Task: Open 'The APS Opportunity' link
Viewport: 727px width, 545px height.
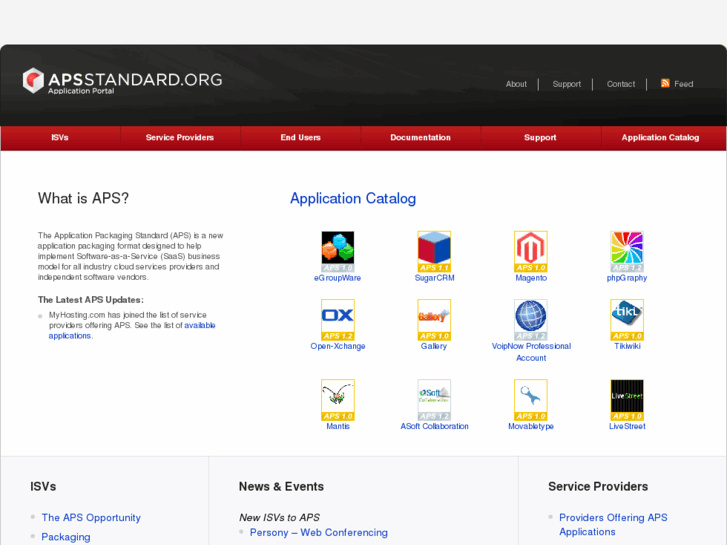Action: [x=91, y=518]
